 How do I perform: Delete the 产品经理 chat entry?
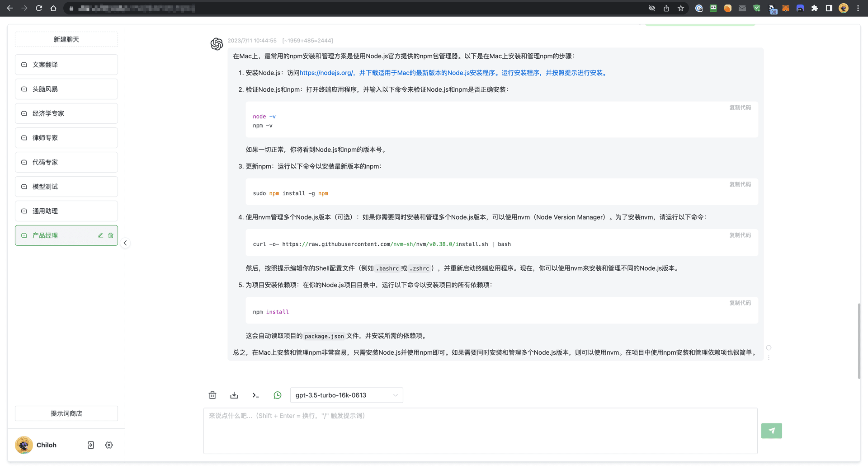111,235
